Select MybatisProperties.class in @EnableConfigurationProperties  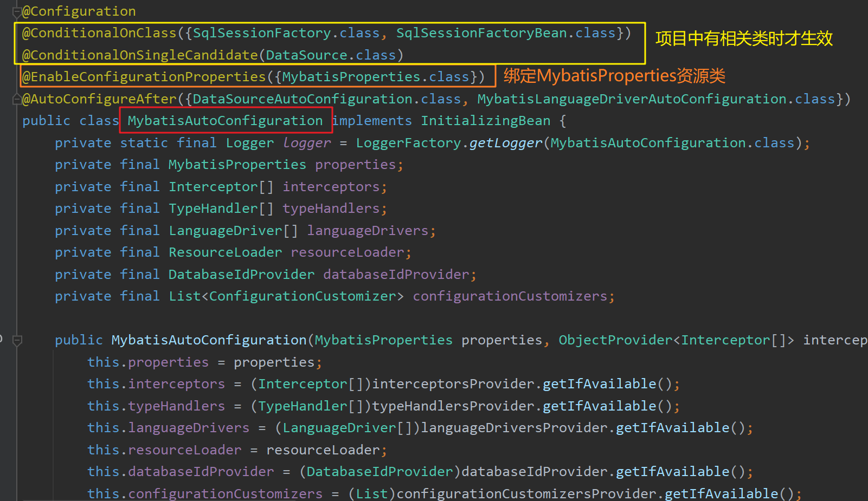(376, 77)
